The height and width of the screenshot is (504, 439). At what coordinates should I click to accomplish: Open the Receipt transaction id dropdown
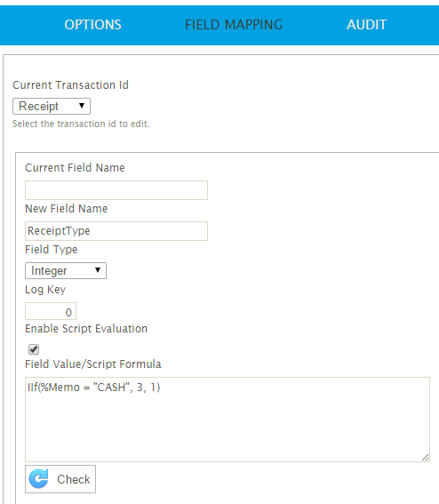[x=52, y=106]
